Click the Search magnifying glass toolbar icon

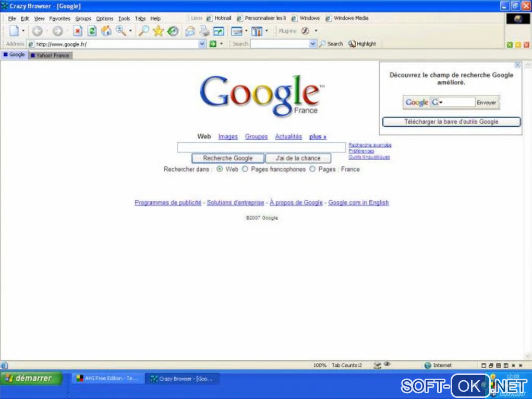click(144, 31)
